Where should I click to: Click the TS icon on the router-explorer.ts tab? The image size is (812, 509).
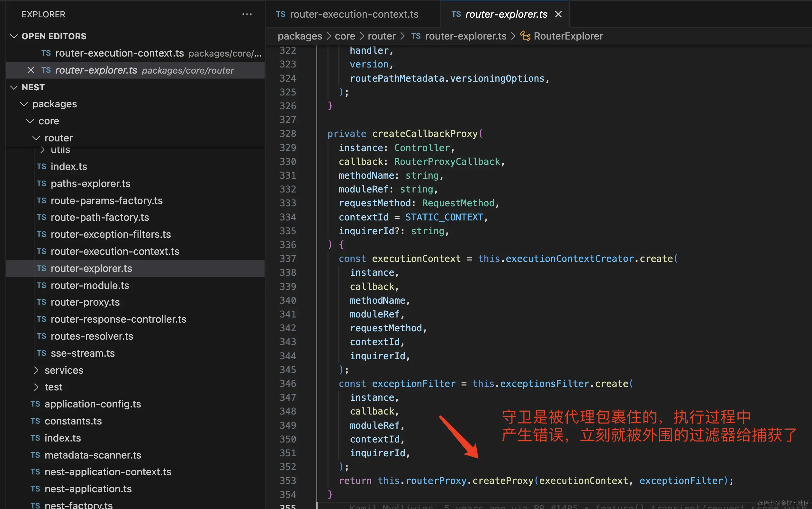coord(456,14)
